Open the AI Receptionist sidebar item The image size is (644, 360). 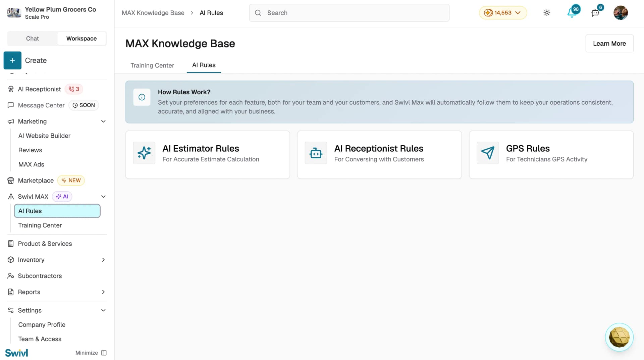[x=39, y=89]
